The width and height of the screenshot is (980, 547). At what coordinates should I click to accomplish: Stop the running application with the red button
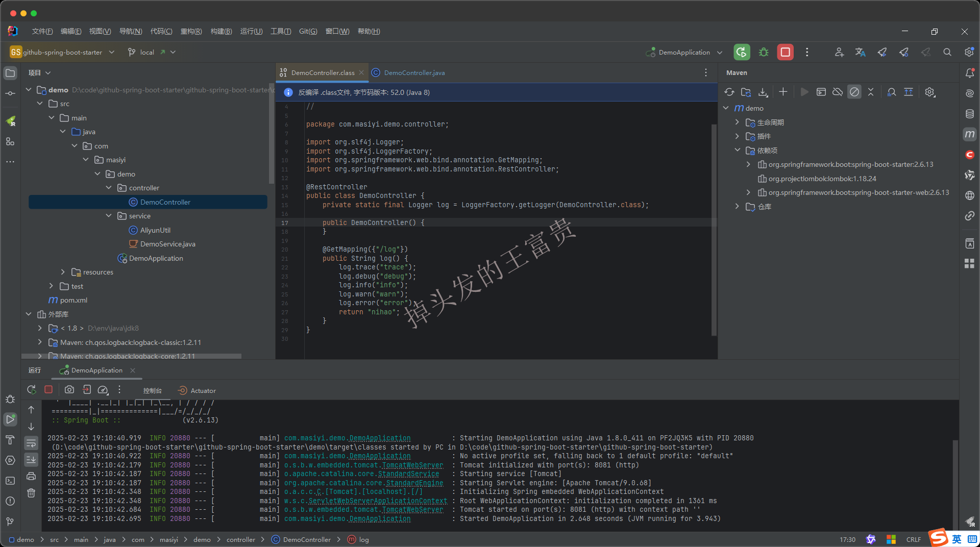tap(786, 52)
